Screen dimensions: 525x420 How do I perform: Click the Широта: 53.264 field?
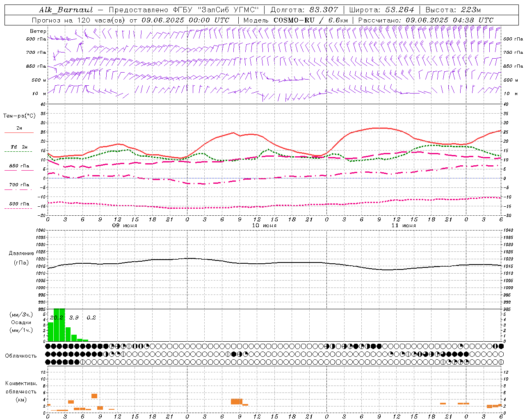381,10
